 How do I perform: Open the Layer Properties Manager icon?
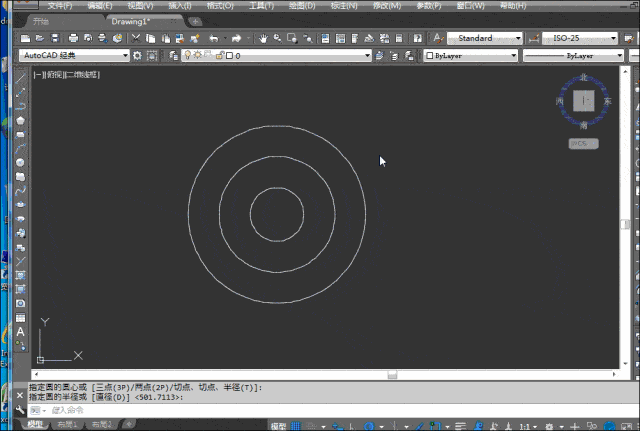coord(173,56)
